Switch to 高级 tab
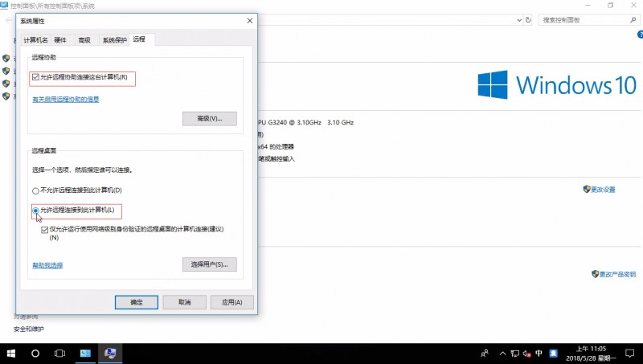Viewport: 643px width, 364px height. point(84,39)
